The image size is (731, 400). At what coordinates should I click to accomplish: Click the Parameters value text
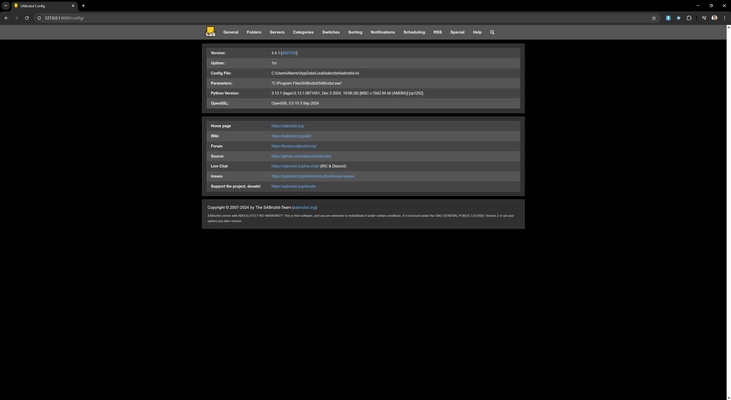pyautogui.click(x=307, y=83)
